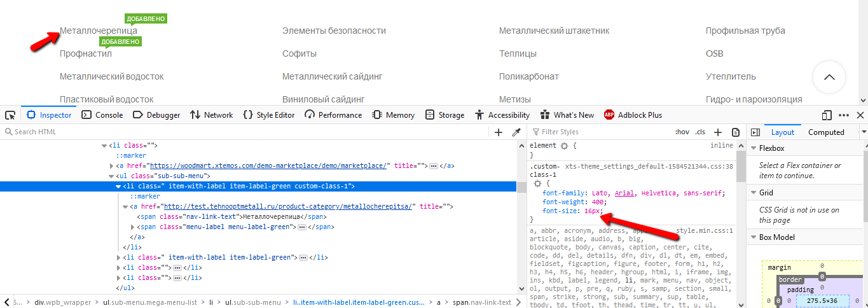Screen dimensions: 868x308
Task: Open the Профильная труба link
Action: click(745, 31)
